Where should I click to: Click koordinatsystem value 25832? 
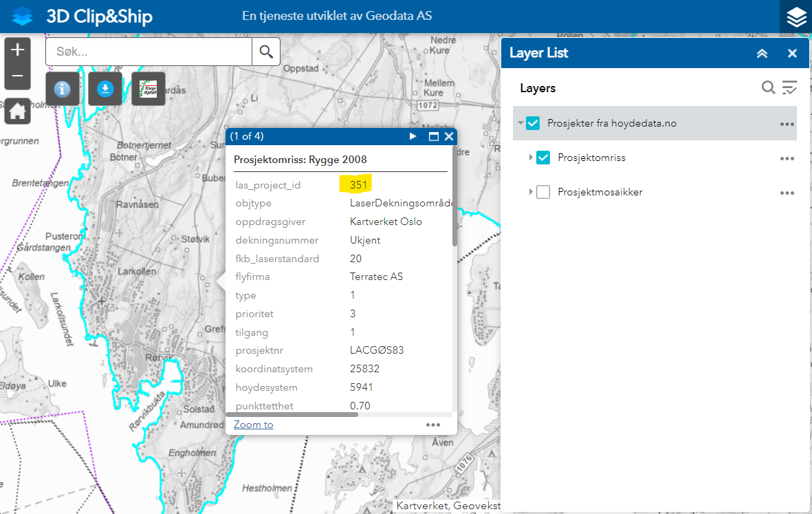click(364, 369)
